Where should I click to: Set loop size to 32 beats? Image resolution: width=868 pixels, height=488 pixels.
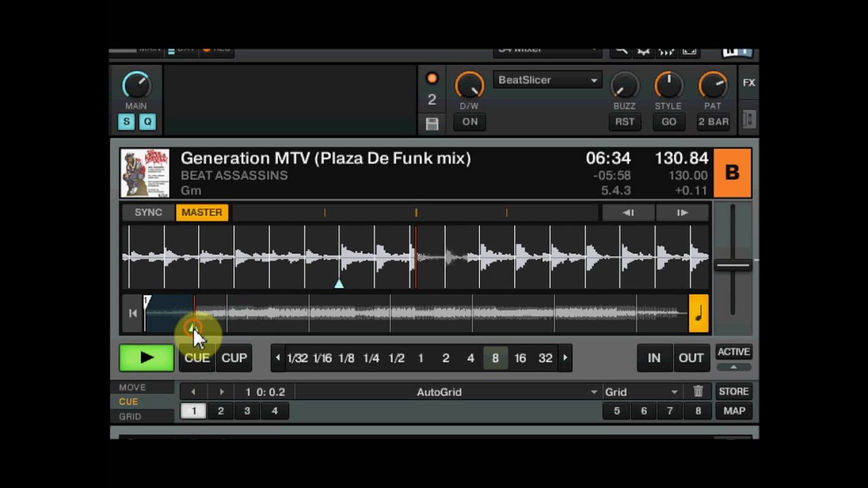(545, 358)
